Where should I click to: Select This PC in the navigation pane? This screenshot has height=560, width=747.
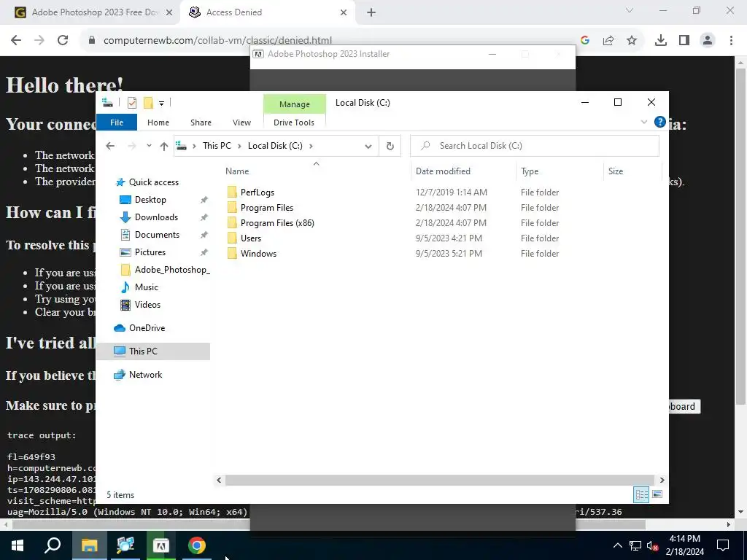[153, 351]
